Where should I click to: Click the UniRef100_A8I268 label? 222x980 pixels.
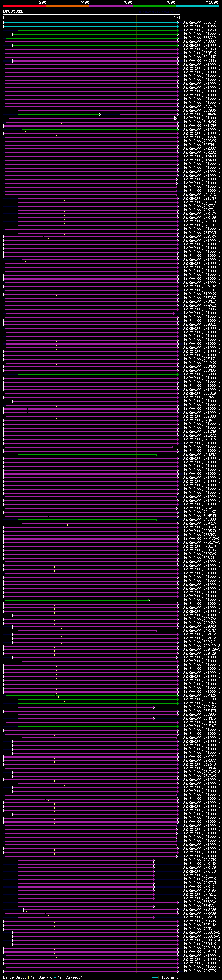tap(199, 31)
